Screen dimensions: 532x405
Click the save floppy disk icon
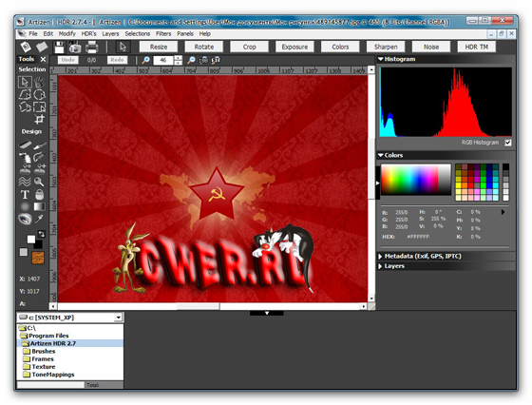tap(59, 48)
